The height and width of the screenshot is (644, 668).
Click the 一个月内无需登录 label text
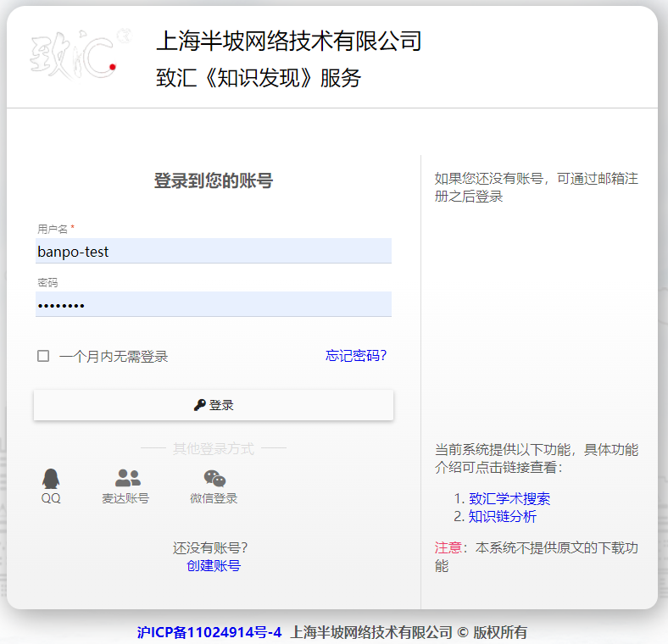coord(114,357)
